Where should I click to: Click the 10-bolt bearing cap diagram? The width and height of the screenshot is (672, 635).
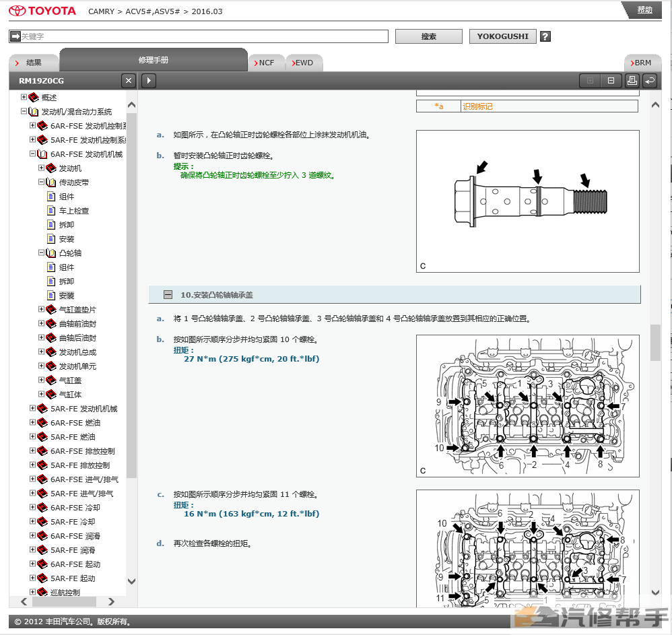point(528,406)
